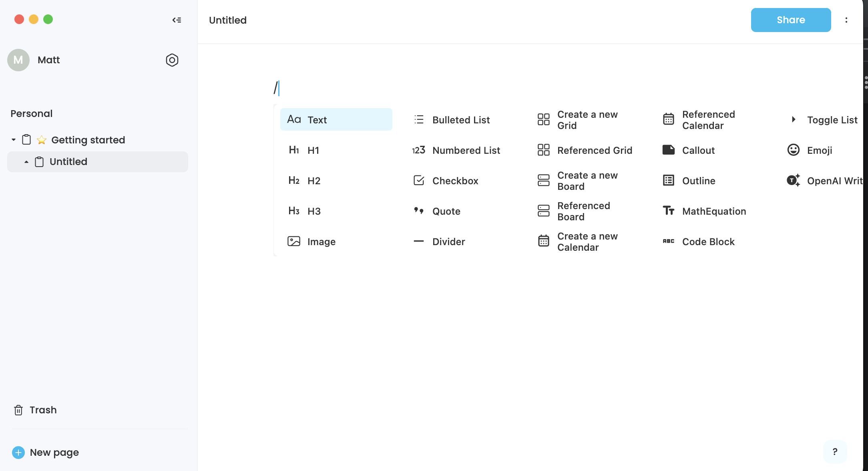Viewport: 868px width, 471px height.
Task: Expand the Untitled page arrow
Action: pos(26,162)
